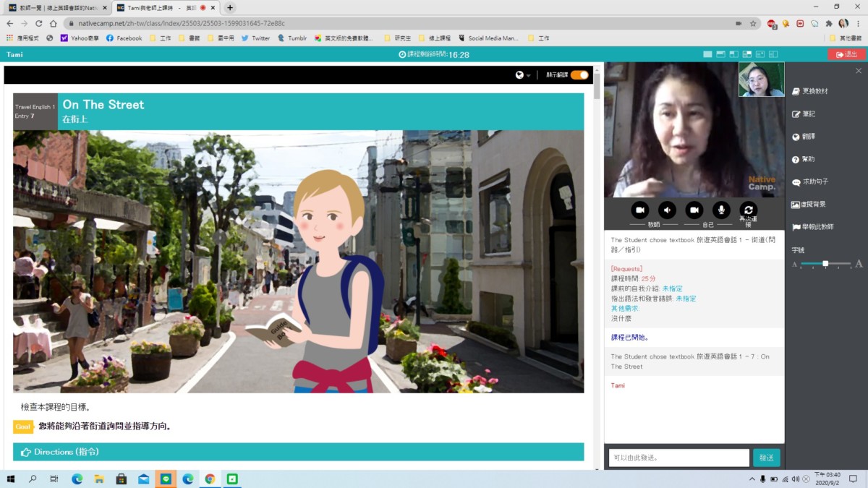Open the Windows Start menu
Image resolution: width=868 pixels, height=488 pixels.
click(11, 479)
